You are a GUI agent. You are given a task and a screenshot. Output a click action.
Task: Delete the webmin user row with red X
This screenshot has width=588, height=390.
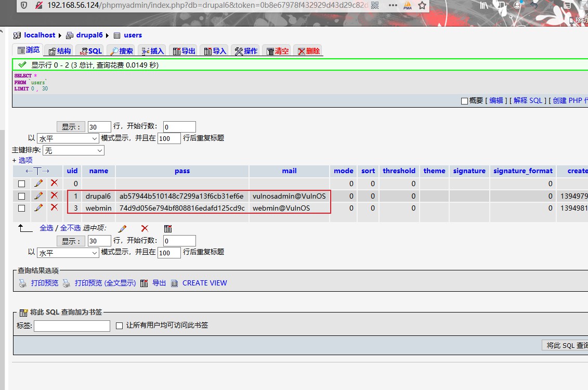click(x=55, y=207)
